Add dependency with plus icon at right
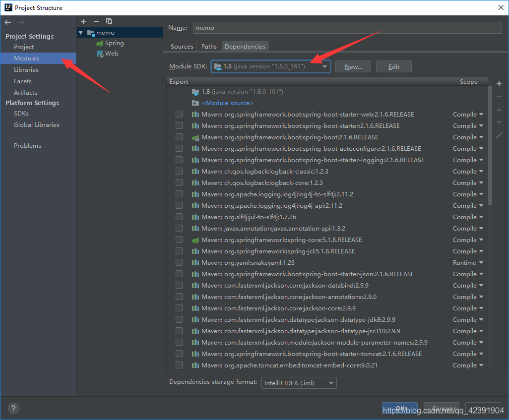 [499, 84]
